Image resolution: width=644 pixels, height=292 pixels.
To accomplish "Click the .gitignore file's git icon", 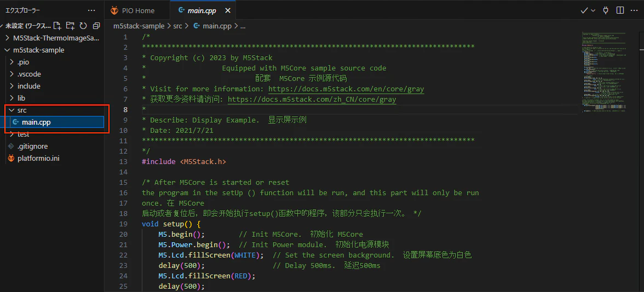I will [11, 146].
